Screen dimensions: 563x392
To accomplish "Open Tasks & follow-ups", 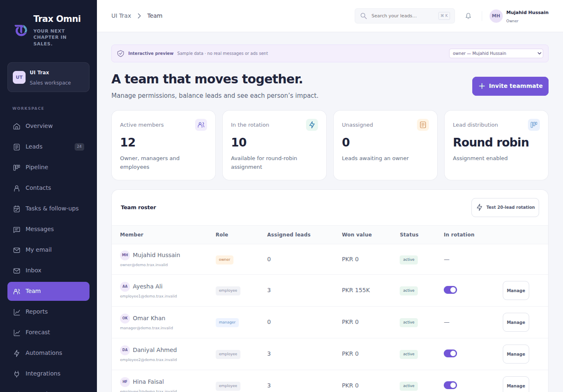I will click(48, 209).
